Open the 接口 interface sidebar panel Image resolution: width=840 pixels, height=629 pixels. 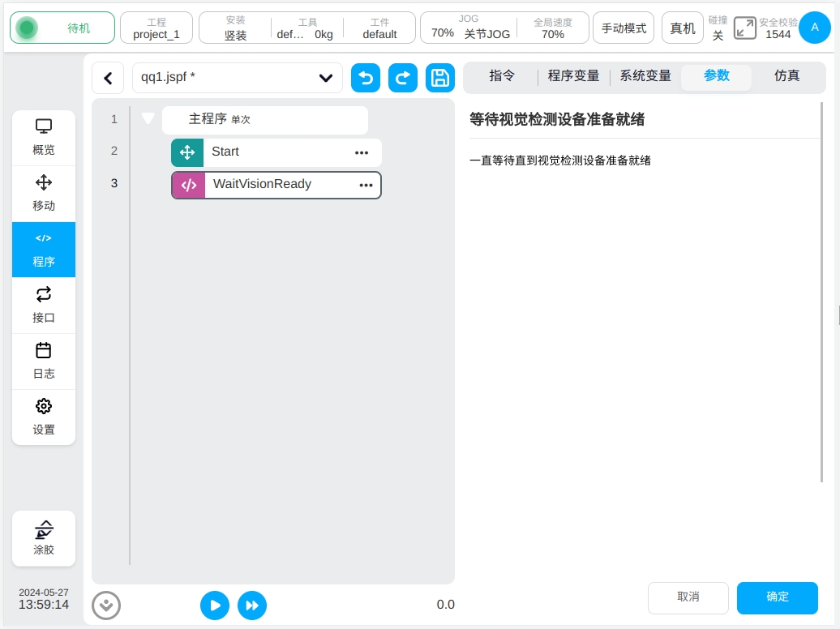(x=44, y=305)
